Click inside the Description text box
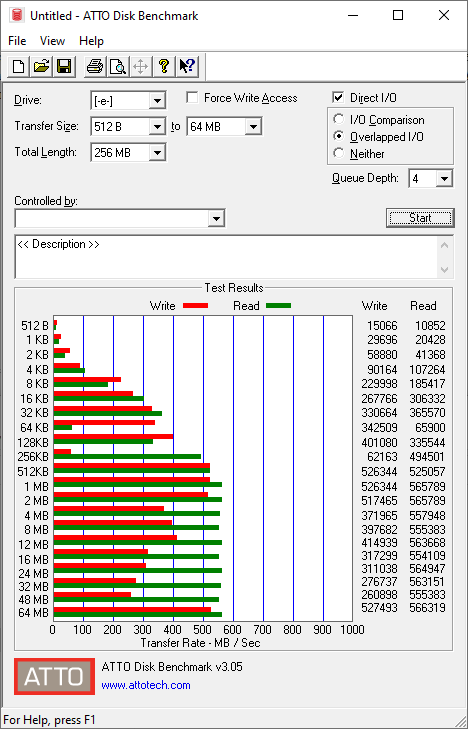Screen dimensions: 468x729 (226, 257)
